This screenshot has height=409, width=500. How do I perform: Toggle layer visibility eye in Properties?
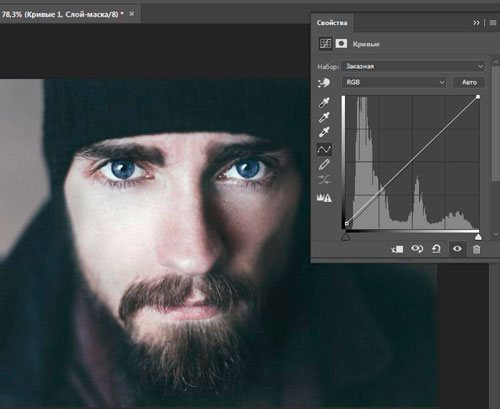coord(457,249)
